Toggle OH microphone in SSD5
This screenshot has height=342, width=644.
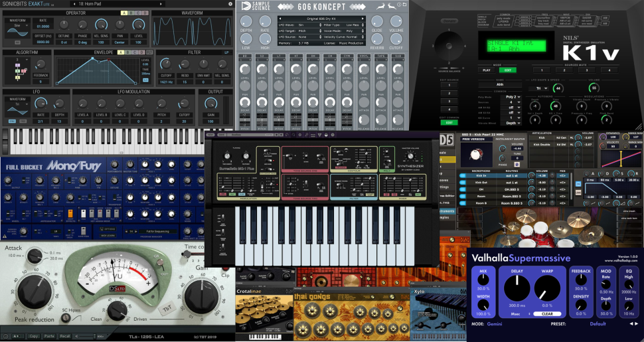coord(463,189)
